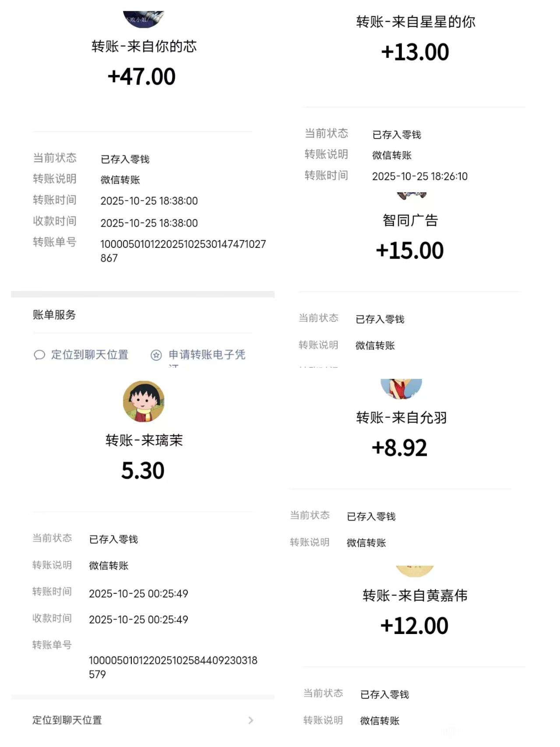560x747 pixels.
Task: Click the +47.00 transfer amount
Action: [x=141, y=77]
